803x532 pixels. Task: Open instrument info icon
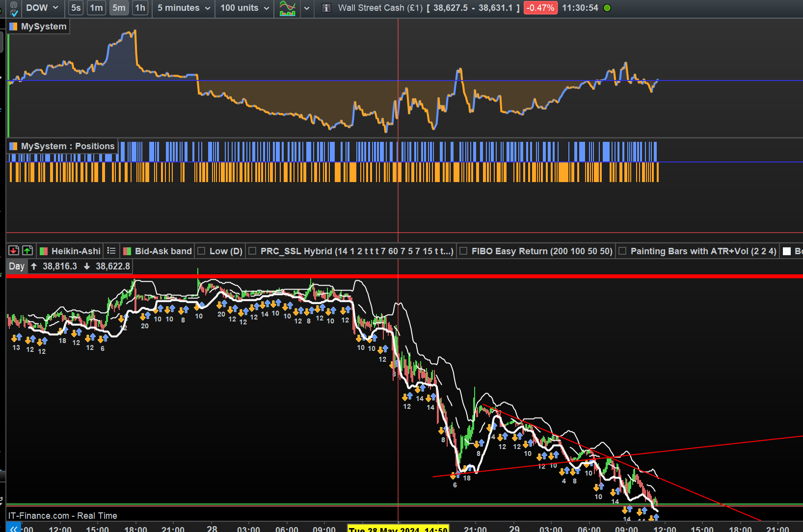pyautogui.click(x=326, y=8)
